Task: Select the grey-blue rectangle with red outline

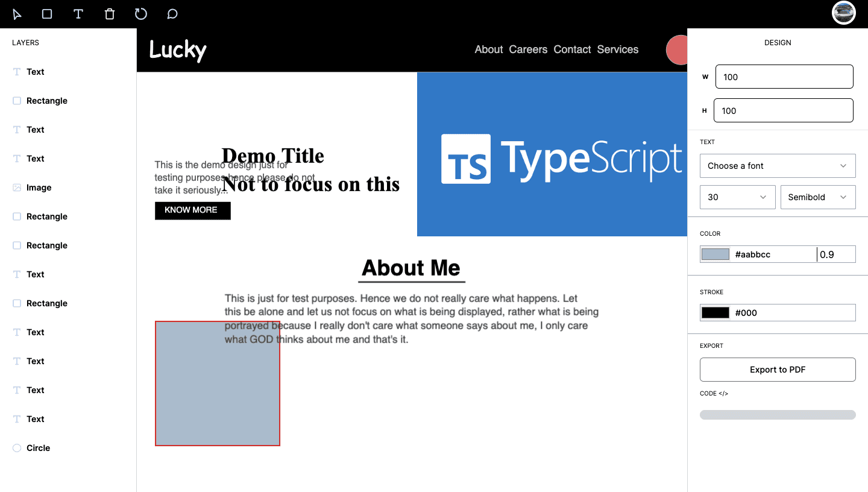Action: coord(218,383)
